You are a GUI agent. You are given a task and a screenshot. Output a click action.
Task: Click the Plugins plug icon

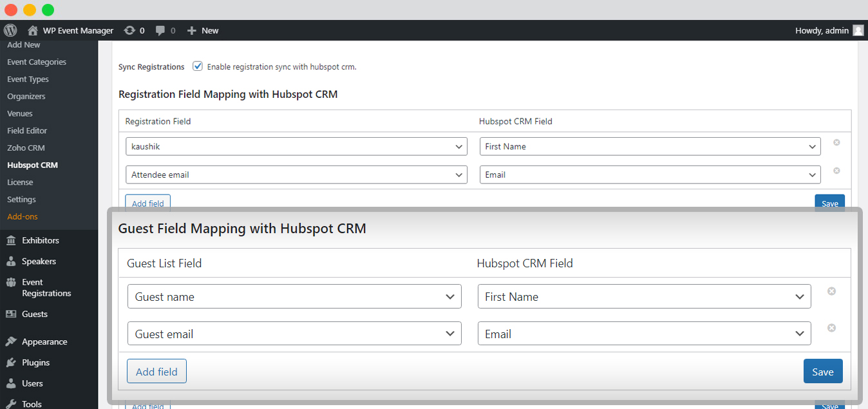tap(11, 363)
